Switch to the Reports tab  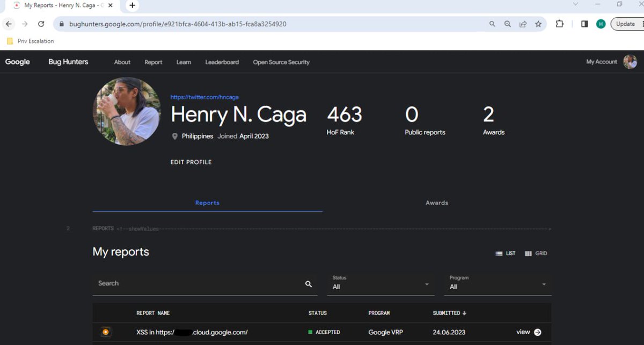207,203
